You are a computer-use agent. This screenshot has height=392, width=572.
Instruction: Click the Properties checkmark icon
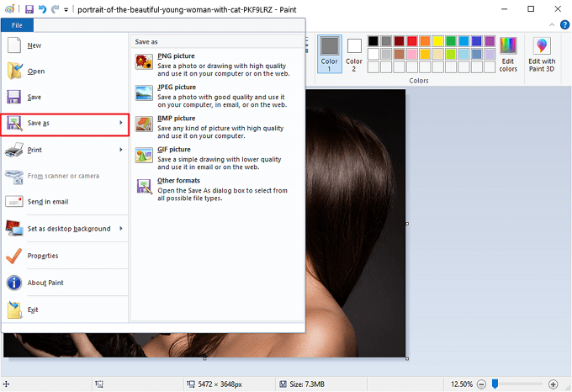(13, 256)
